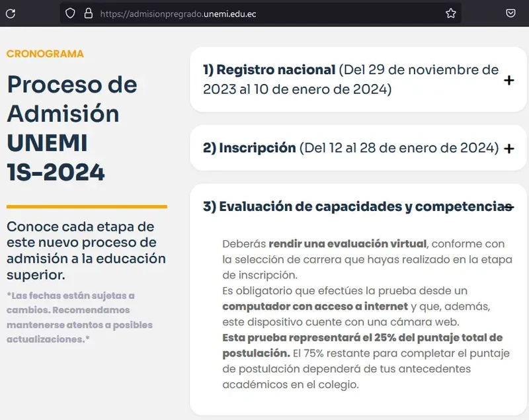The image size is (529, 420).
Task: Bookmark this page with the star icon
Action: click(x=451, y=13)
